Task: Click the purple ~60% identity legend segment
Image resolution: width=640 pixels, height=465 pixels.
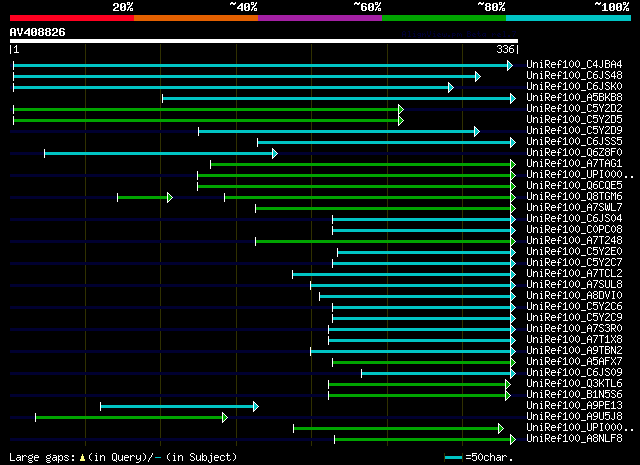Action: 320,18
